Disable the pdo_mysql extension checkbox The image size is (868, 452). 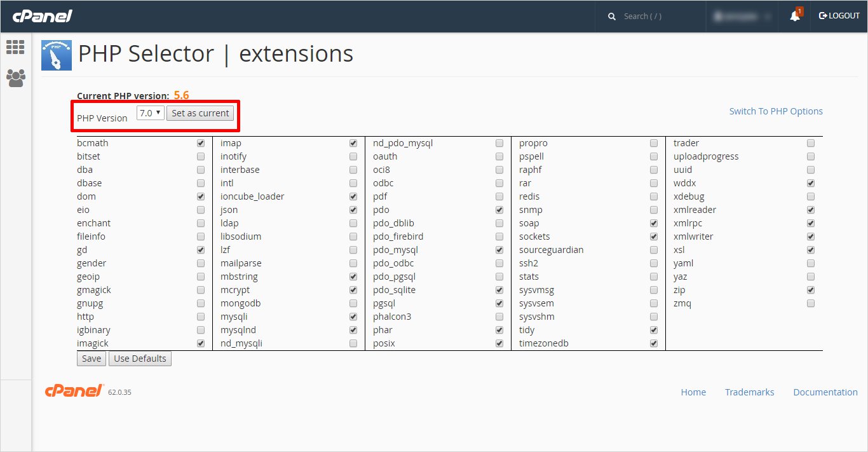pyautogui.click(x=499, y=250)
